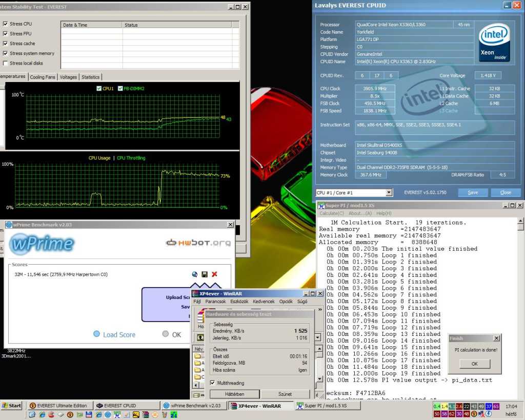Viewport: 525px width, 420px height.
Task: Switch to the Voltages tab
Action: (x=68, y=77)
